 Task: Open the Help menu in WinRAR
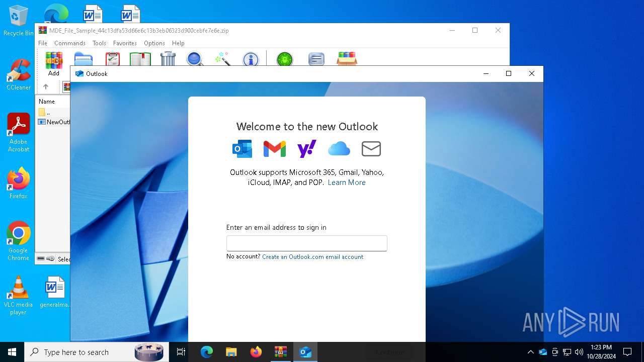click(x=178, y=43)
